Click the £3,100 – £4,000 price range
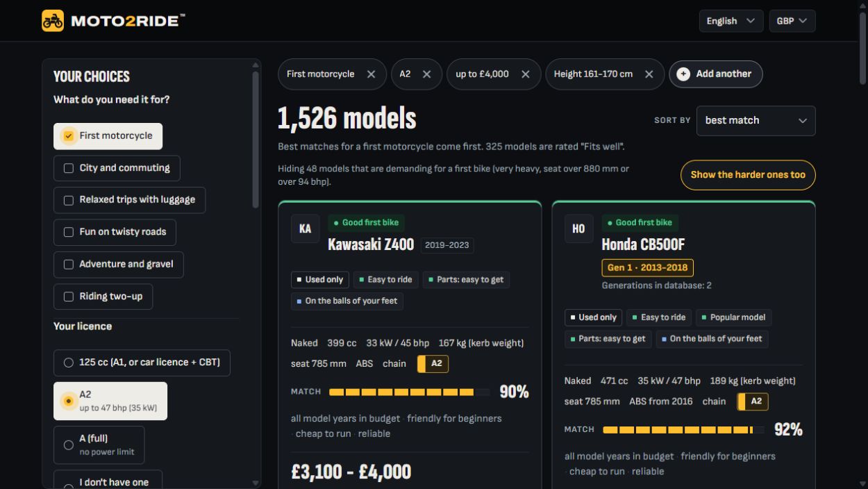The image size is (868, 489). click(351, 472)
